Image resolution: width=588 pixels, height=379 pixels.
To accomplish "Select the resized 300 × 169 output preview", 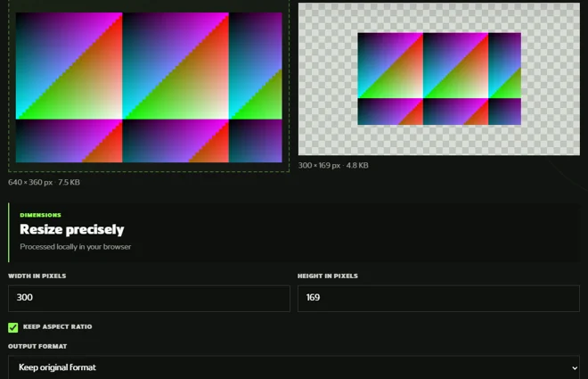I will (439, 78).
